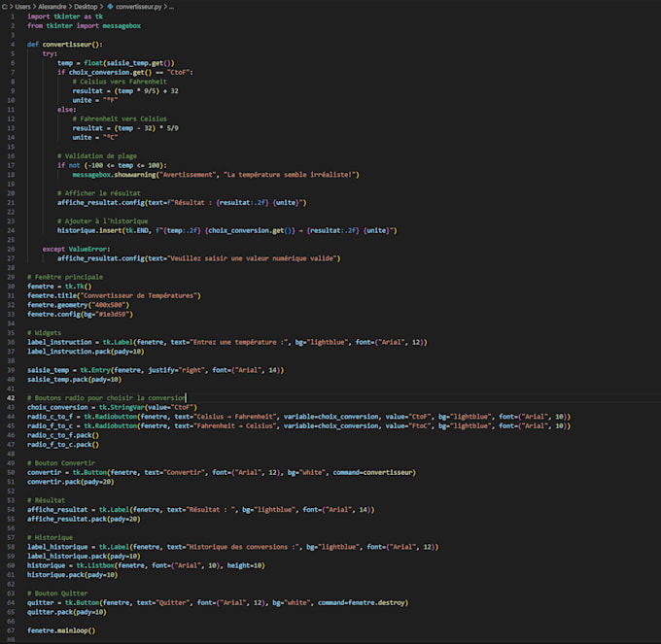661x644 pixels.
Task: Click 'float(saisie_temp.get())' on line 6
Action: (129, 63)
